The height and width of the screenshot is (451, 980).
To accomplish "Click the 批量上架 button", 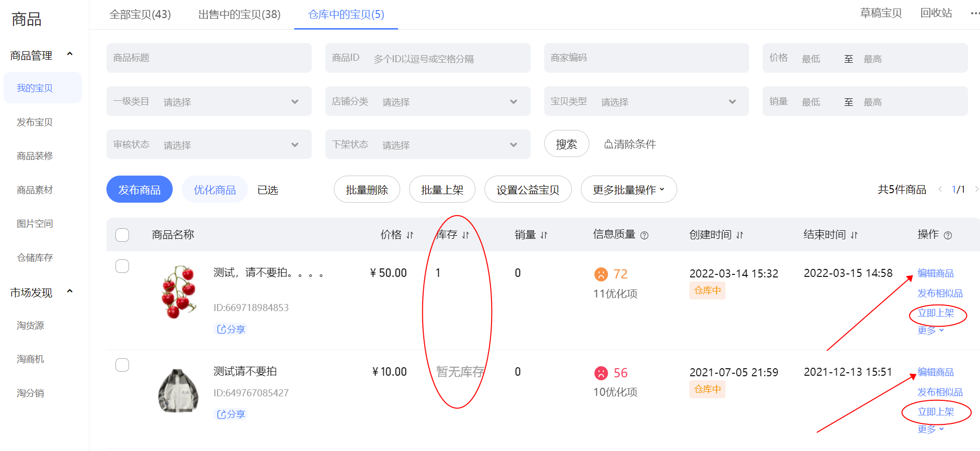I will [x=442, y=190].
